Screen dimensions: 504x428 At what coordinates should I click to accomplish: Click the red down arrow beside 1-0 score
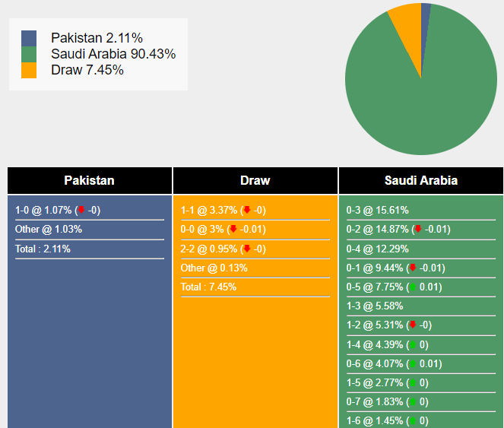tap(81, 210)
